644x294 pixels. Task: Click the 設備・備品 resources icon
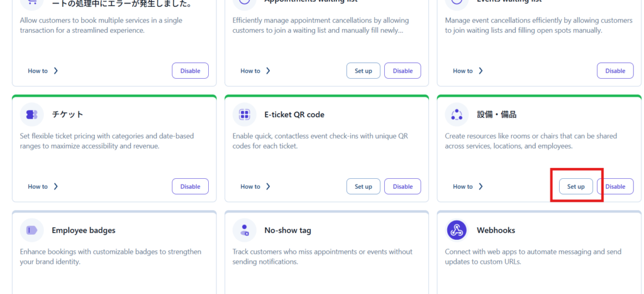click(x=457, y=115)
